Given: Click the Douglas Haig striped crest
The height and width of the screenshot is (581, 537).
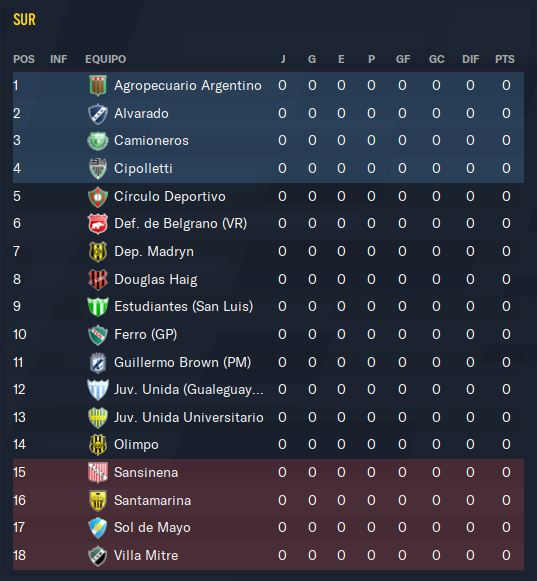Looking at the screenshot, I should (98, 279).
